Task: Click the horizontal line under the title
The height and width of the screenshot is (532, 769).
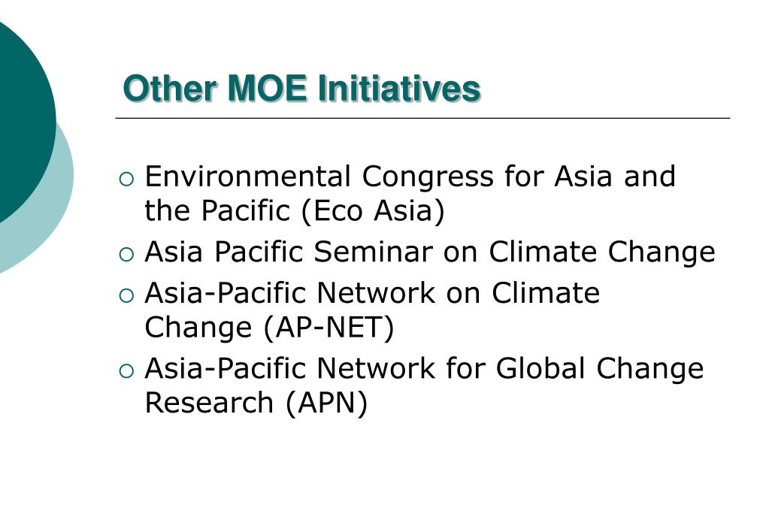Action: (422, 118)
